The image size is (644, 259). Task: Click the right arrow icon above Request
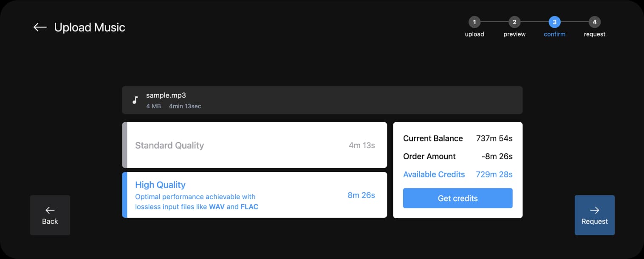594,210
